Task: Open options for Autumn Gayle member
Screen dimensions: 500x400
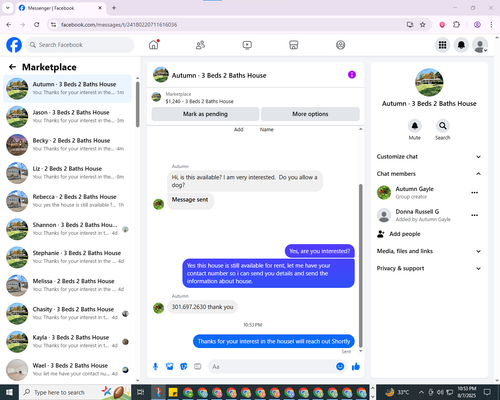Action: tap(475, 193)
